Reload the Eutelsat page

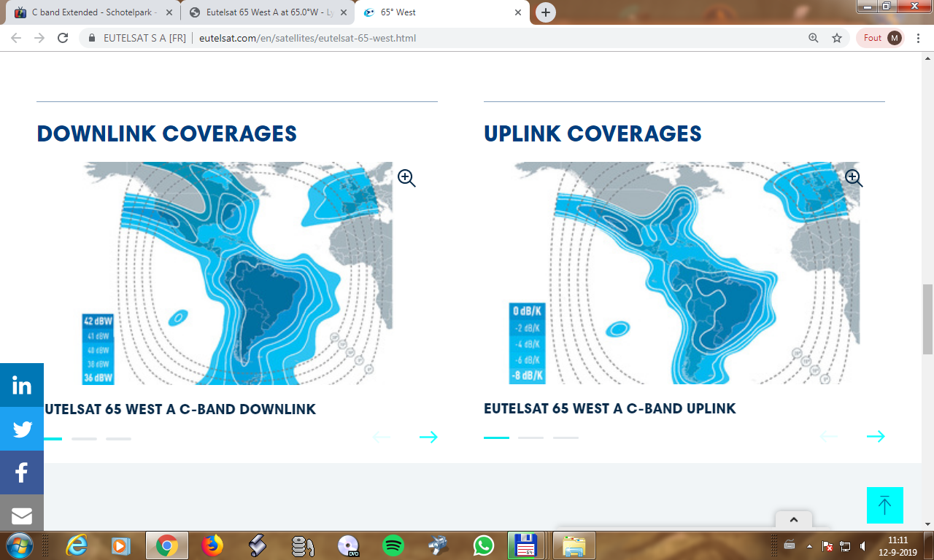click(63, 38)
